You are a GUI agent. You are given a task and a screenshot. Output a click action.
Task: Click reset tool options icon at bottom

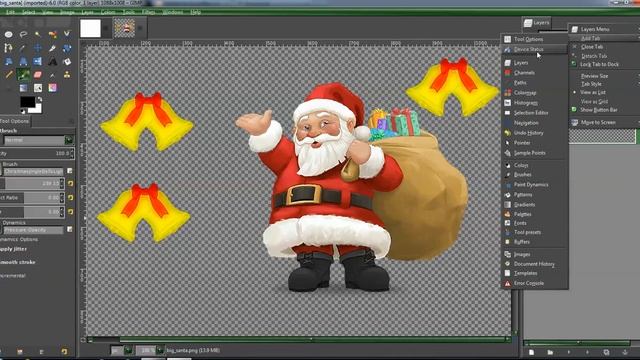(64, 351)
